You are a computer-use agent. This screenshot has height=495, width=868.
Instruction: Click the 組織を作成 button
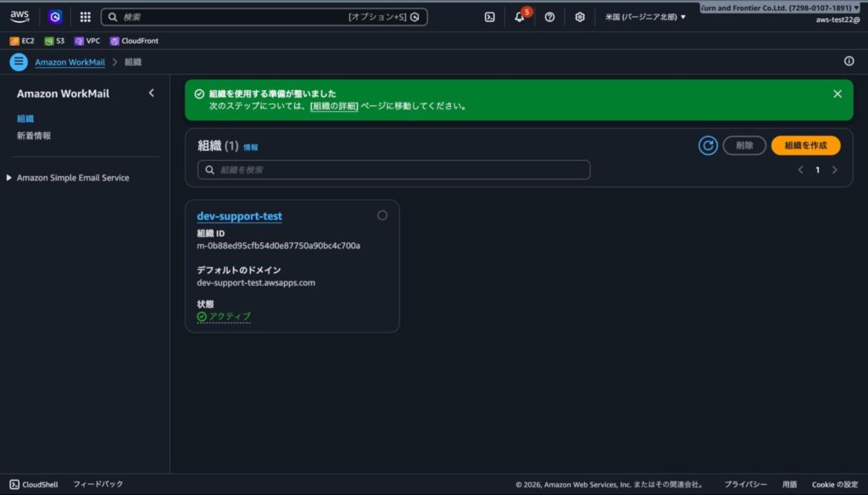point(805,146)
